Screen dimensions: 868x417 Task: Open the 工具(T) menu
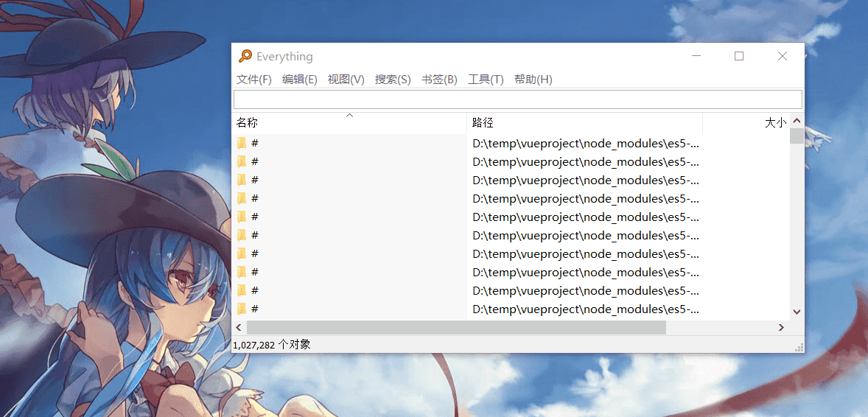coord(486,80)
